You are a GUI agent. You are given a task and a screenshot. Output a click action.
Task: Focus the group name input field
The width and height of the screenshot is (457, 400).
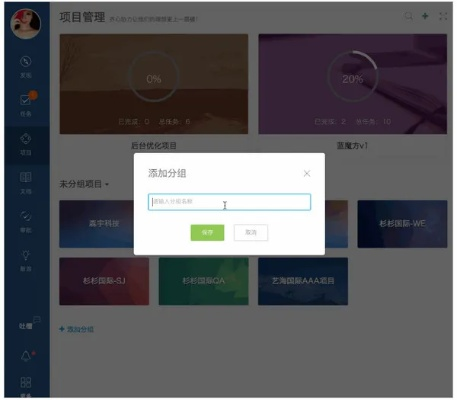[229, 202]
